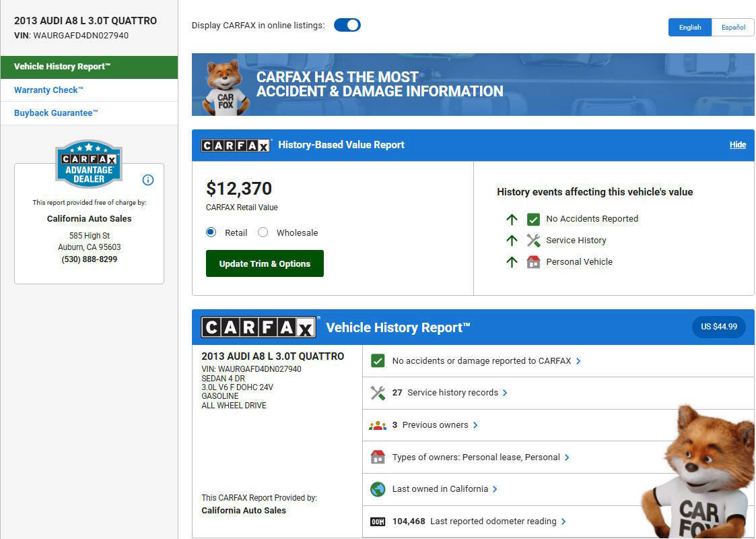Click the green check icon for no accidents reported to CARFAX
Image resolution: width=756 pixels, height=539 pixels.
378,361
